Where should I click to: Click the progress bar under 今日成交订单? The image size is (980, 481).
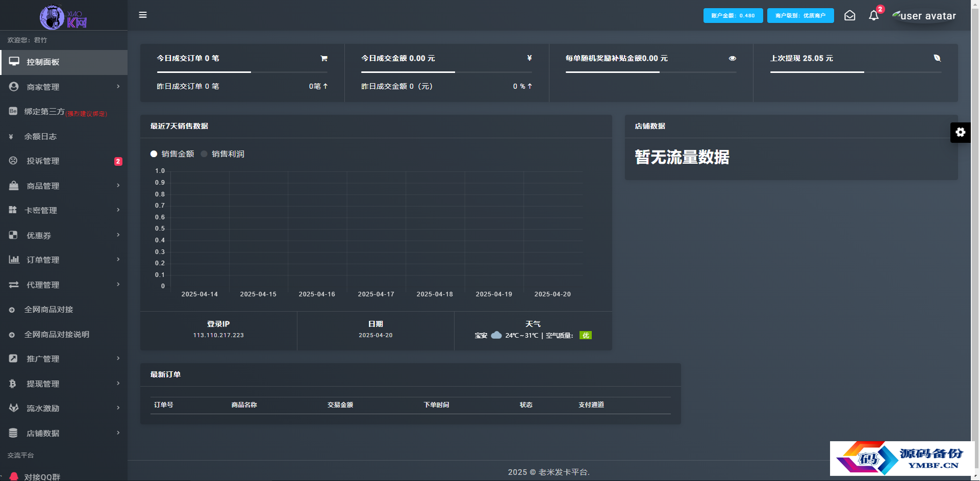(x=242, y=72)
